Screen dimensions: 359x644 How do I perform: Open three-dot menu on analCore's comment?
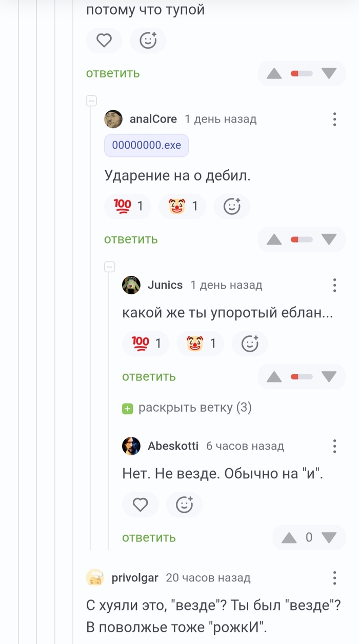334,119
